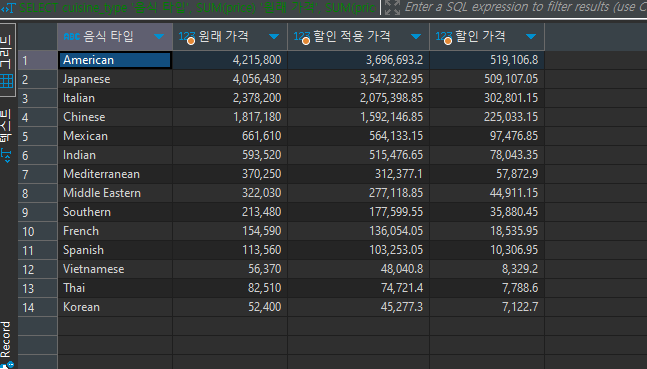Click the 원래 가격 column header
Image resolution: width=647 pixels, height=369 pixels.
pos(230,37)
